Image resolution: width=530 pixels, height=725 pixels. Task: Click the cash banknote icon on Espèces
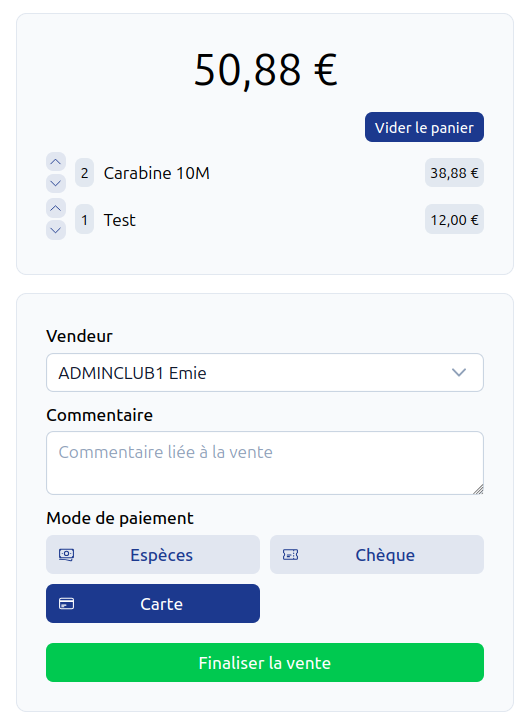tap(66, 554)
